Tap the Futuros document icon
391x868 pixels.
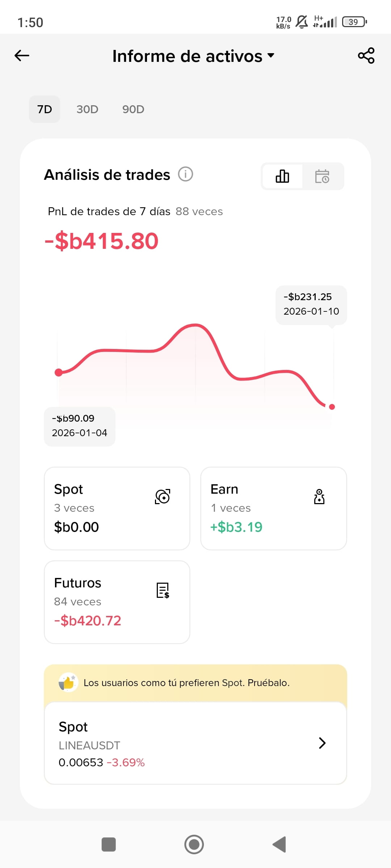[163, 590]
